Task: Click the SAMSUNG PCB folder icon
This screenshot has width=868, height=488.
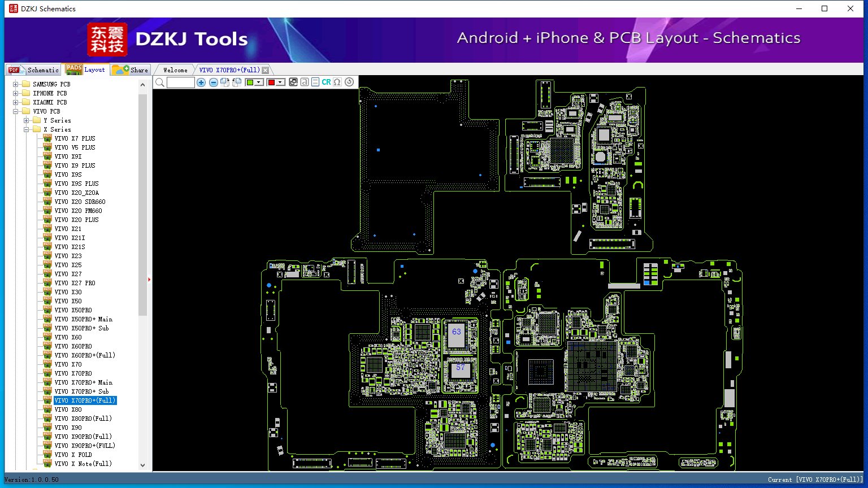Action: [x=26, y=84]
